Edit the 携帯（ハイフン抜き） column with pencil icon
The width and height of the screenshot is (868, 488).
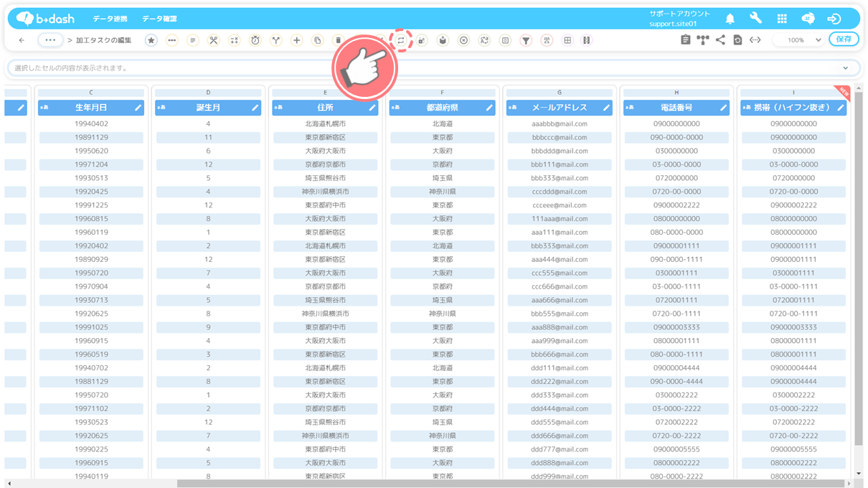pyautogui.click(x=841, y=108)
